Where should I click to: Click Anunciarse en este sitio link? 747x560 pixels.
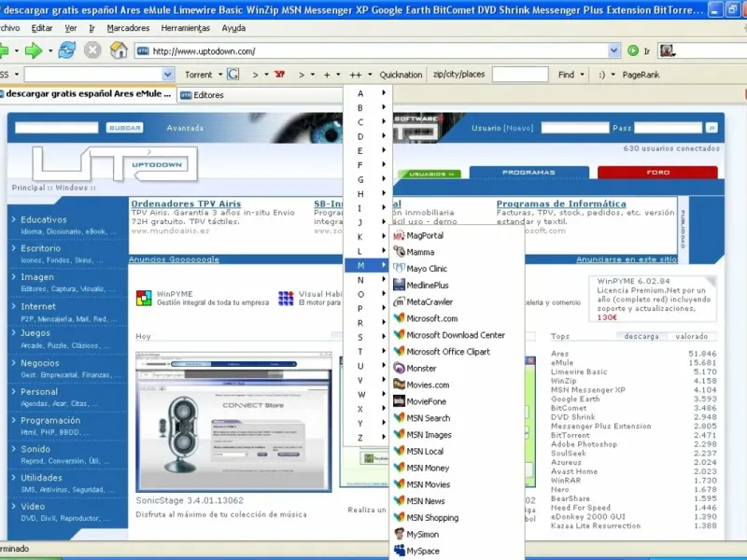627,259
